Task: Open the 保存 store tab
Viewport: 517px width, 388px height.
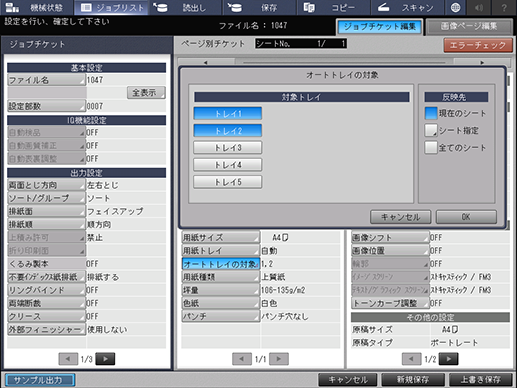Action: pos(260,7)
